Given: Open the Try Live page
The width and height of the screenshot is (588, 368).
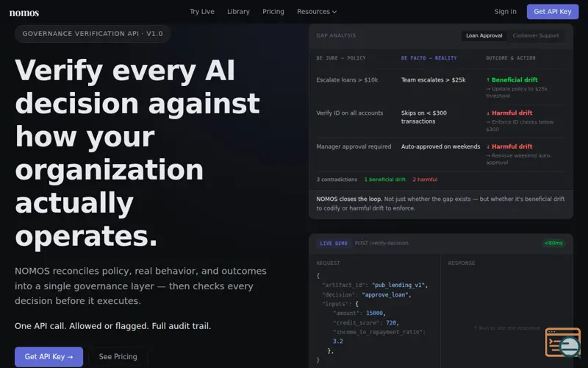Looking at the screenshot, I should point(201,12).
